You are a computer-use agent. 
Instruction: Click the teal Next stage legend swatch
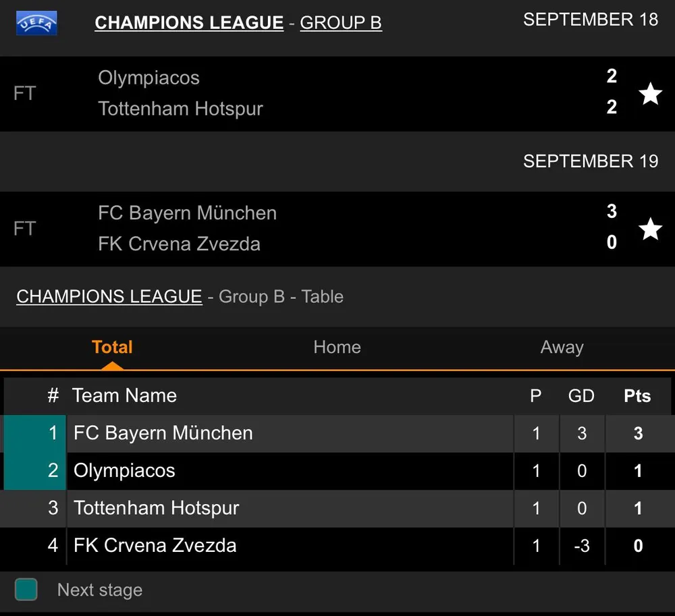(x=26, y=590)
